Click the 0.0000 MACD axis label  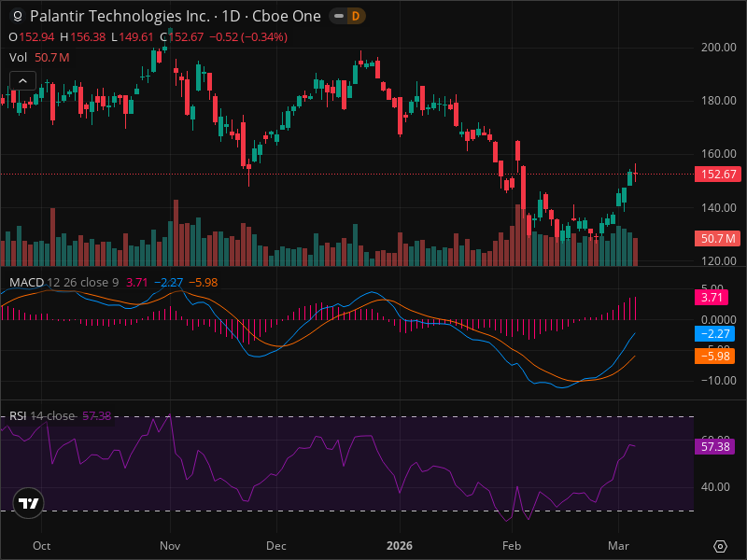[718, 319]
